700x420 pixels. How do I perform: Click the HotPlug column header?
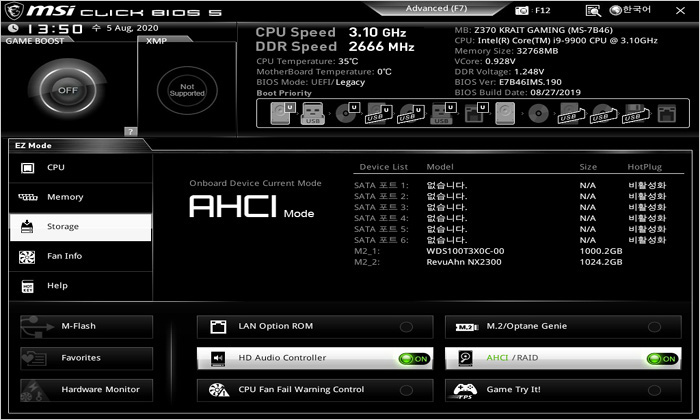click(x=644, y=167)
